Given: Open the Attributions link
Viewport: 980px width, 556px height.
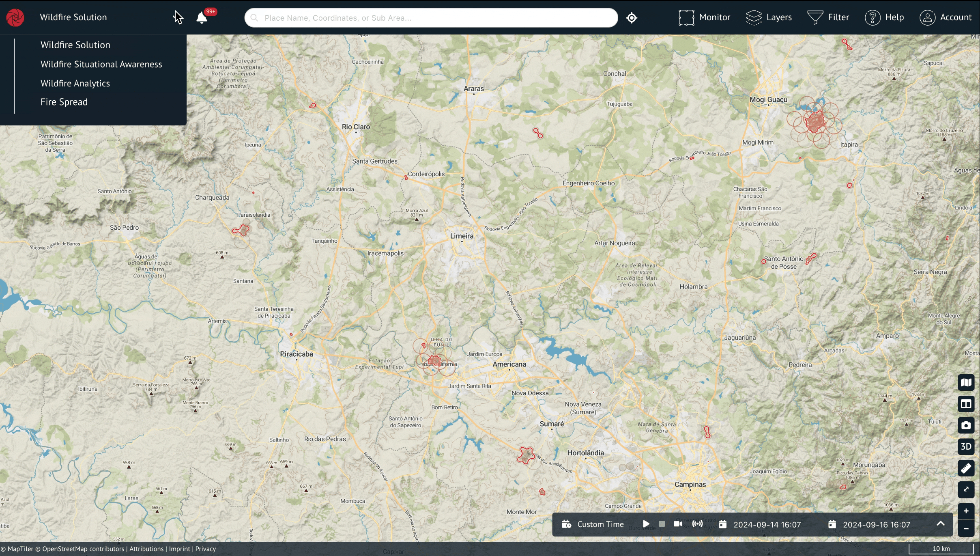Looking at the screenshot, I should [147, 549].
